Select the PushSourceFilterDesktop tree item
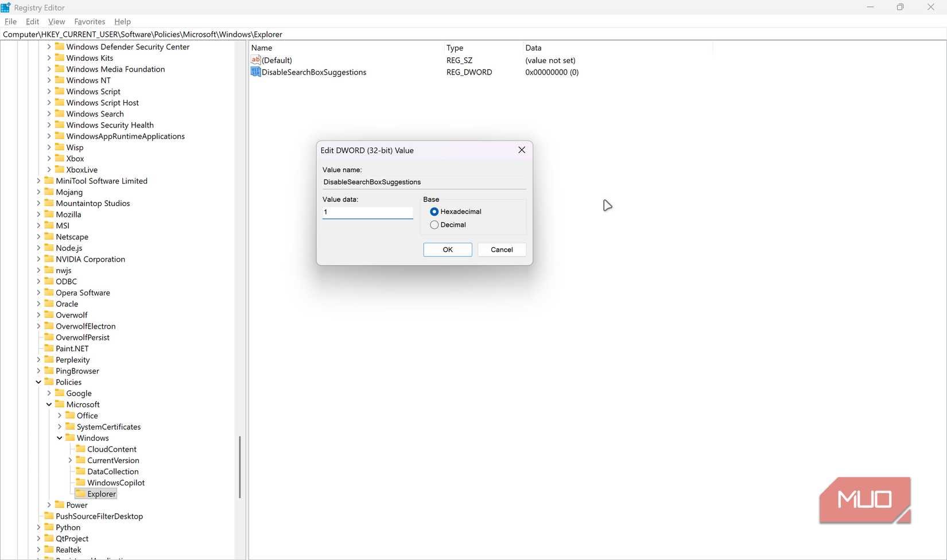 coord(99,516)
